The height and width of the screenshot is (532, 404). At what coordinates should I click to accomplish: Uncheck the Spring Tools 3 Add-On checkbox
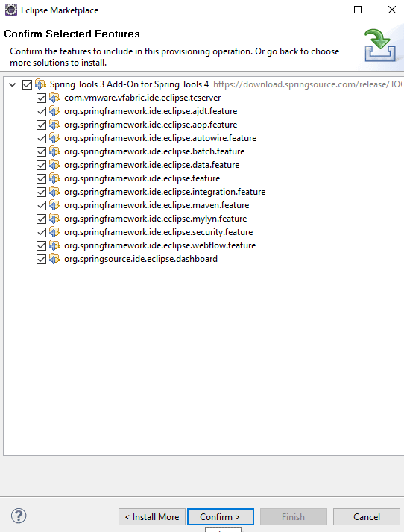[27, 84]
